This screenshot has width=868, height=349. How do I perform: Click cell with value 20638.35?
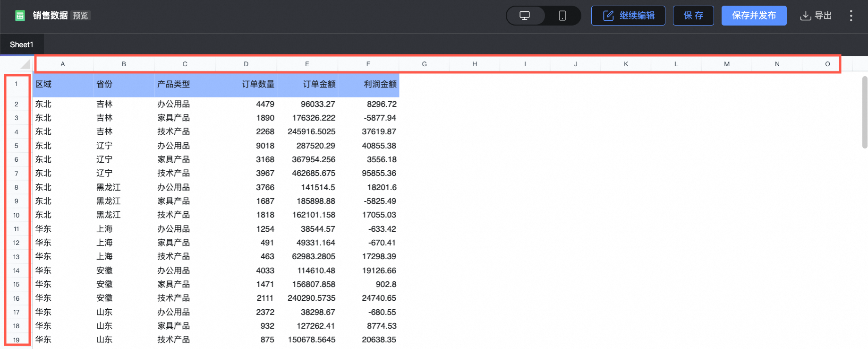tap(368, 340)
